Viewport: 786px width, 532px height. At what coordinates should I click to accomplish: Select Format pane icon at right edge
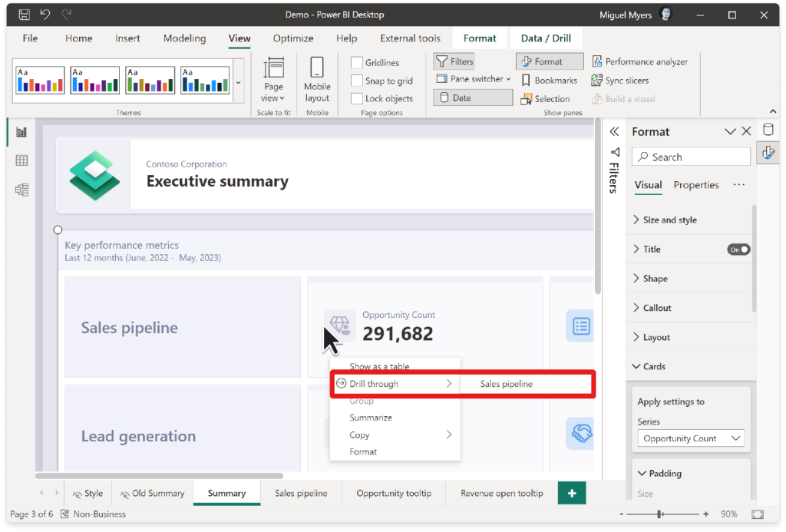[768, 153]
